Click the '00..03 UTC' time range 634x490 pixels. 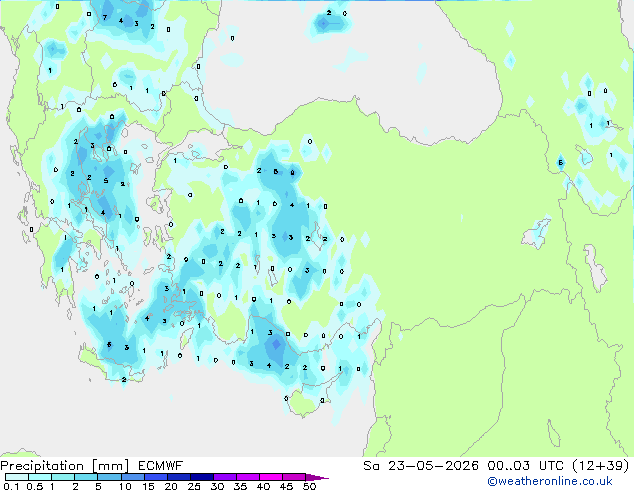click(x=525, y=466)
